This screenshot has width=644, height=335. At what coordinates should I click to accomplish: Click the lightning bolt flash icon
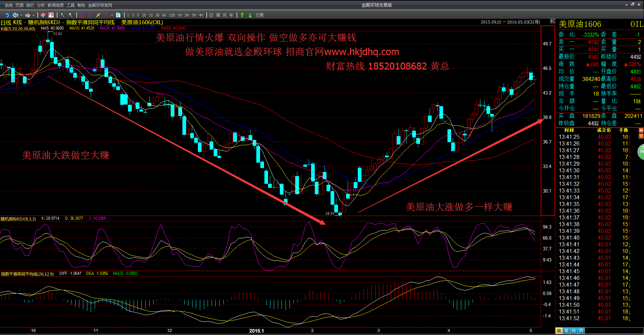tap(98, 15)
